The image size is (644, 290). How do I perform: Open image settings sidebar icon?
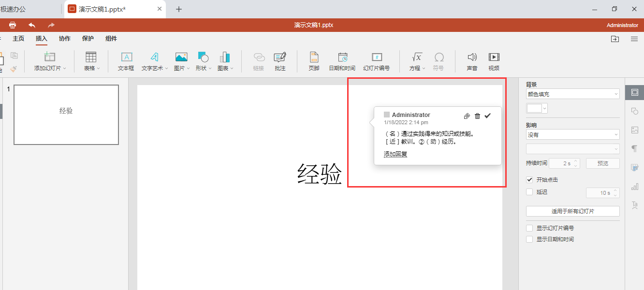coord(634,130)
